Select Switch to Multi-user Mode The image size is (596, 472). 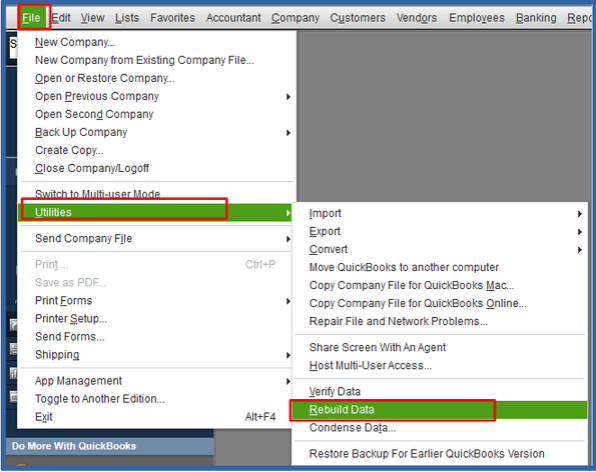(97, 194)
